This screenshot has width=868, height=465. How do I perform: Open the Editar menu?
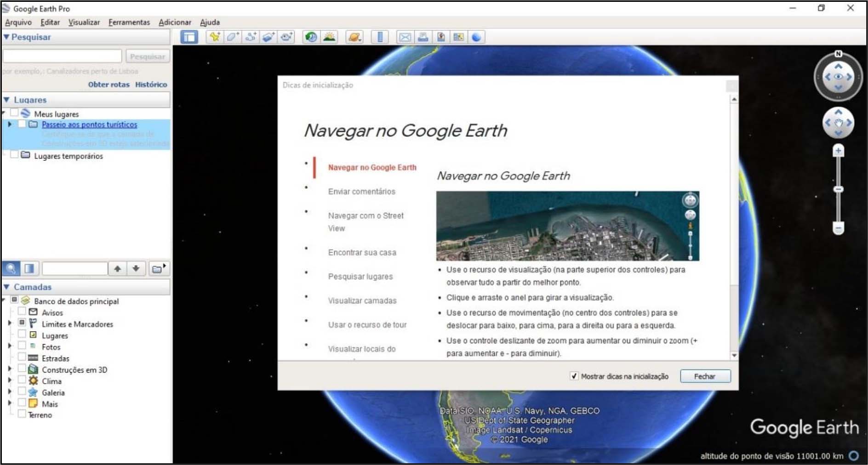pyautogui.click(x=50, y=22)
